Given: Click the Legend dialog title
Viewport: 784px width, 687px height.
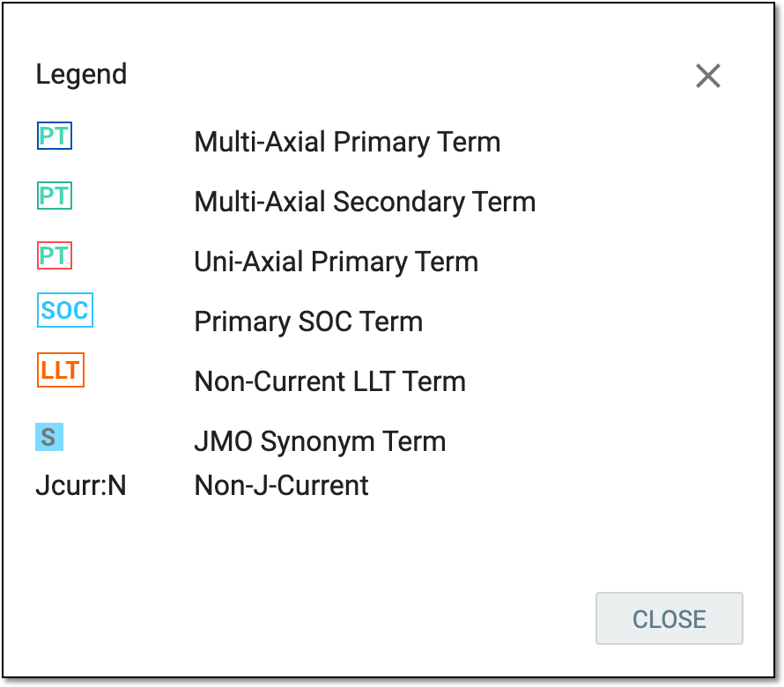Looking at the screenshot, I should 82,75.
